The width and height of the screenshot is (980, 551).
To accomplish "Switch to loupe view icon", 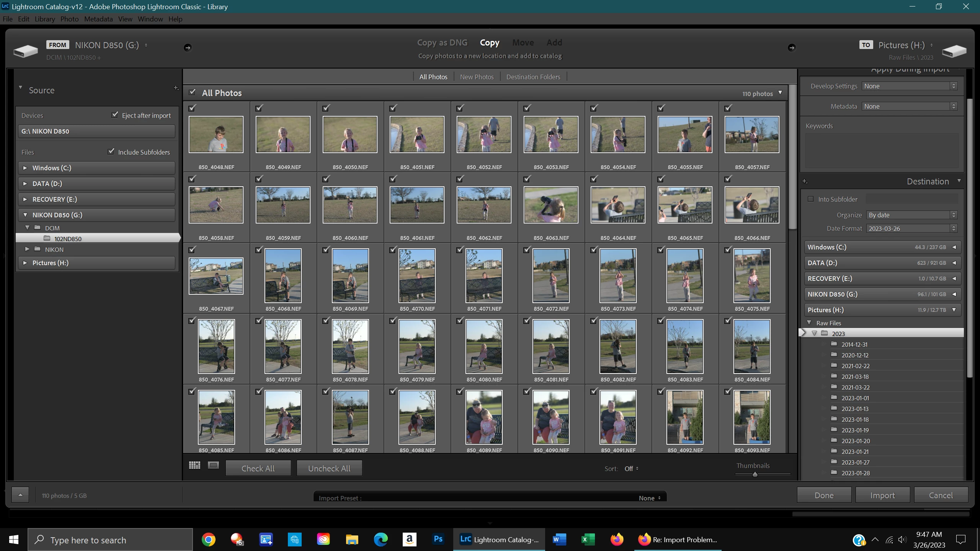I will tap(213, 465).
